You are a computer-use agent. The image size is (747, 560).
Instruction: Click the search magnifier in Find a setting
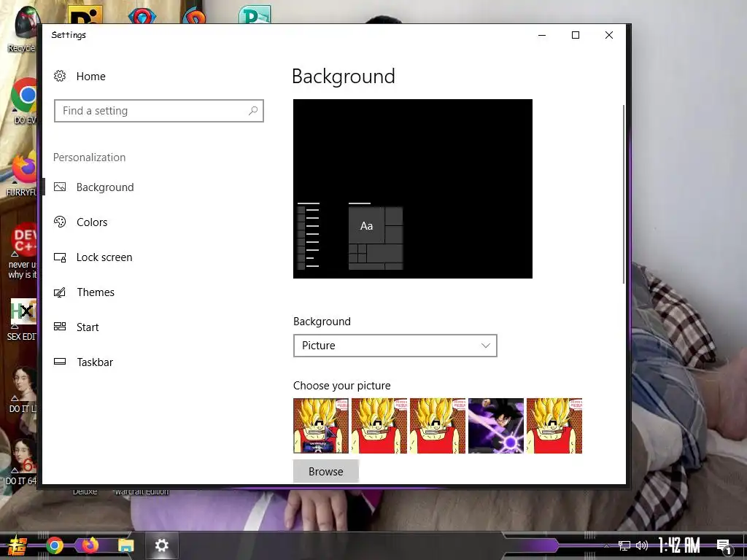253,111
